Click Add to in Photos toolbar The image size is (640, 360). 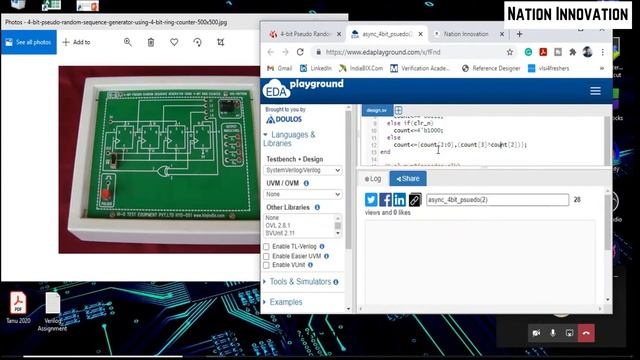pos(76,42)
